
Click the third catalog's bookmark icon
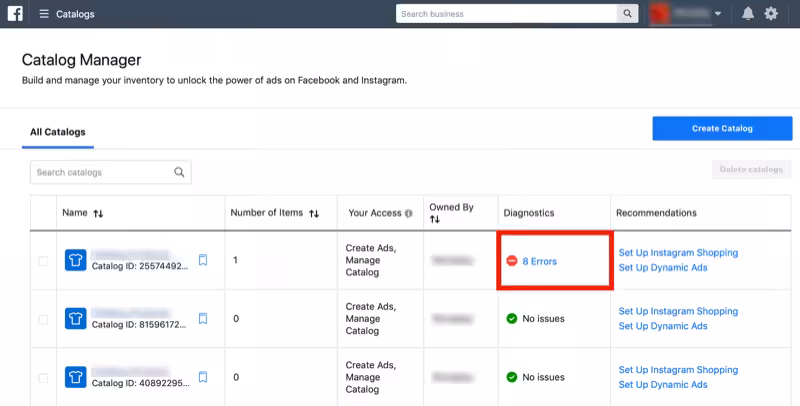(202, 377)
